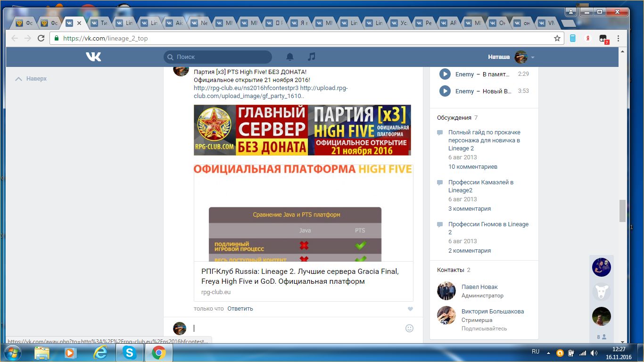
Task: Open Skype from the taskbar
Action: point(129,353)
